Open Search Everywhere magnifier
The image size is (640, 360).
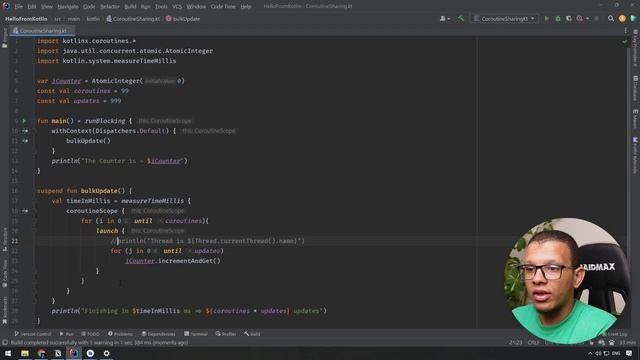click(x=611, y=19)
